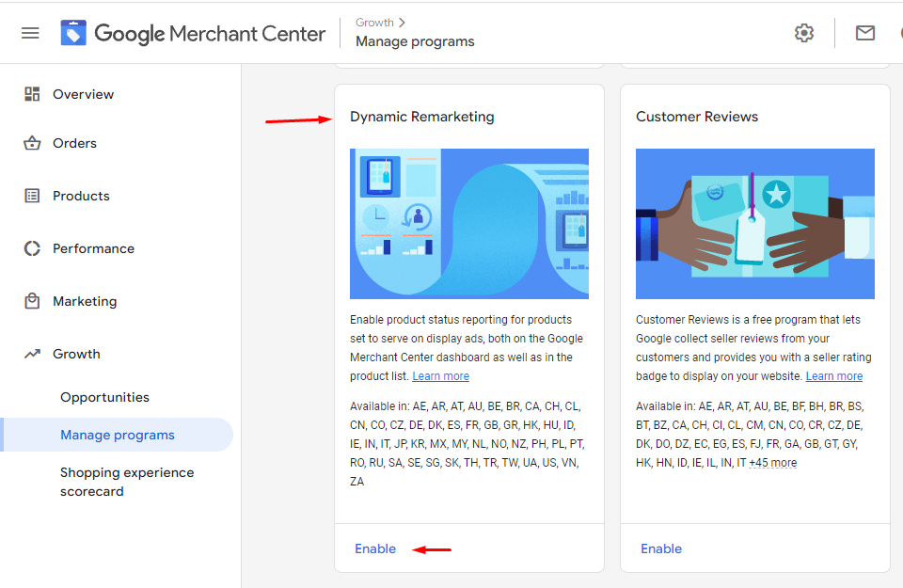Image resolution: width=903 pixels, height=588 pixels.
Task: Select Opportunities under Growth
Action: tap(104, 397)
